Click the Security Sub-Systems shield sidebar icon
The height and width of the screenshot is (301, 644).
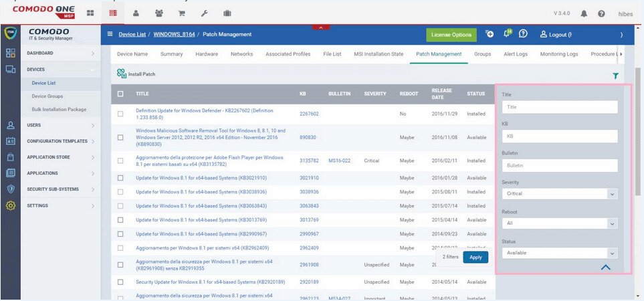tap(10, 189)
